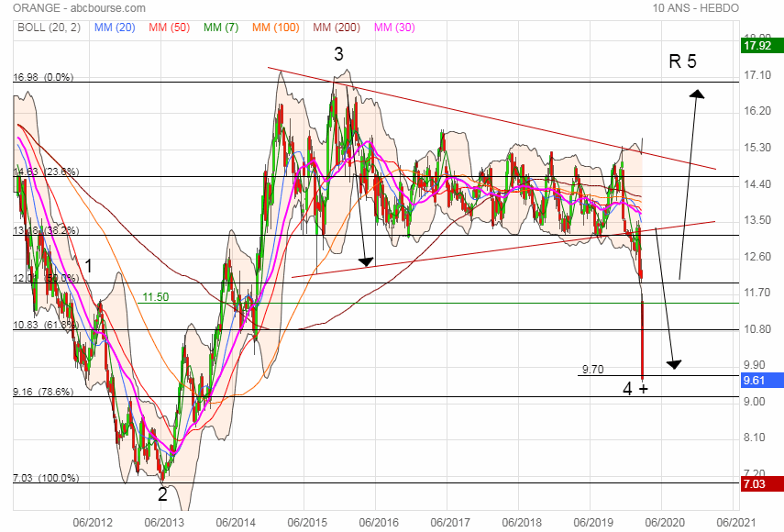Screen dimensions: 784x532
Task: Select the orange MM (100) legend entry
Action: [275, 28]
